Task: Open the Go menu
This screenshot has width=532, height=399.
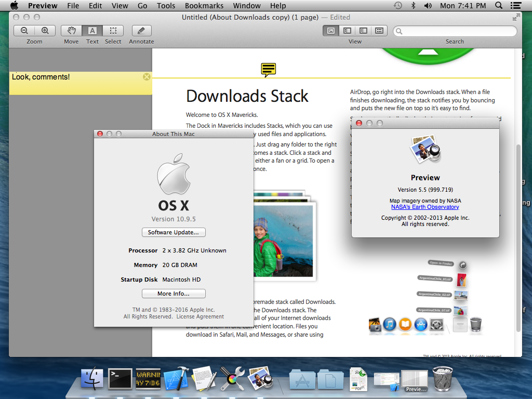Action: coord(142,5)
